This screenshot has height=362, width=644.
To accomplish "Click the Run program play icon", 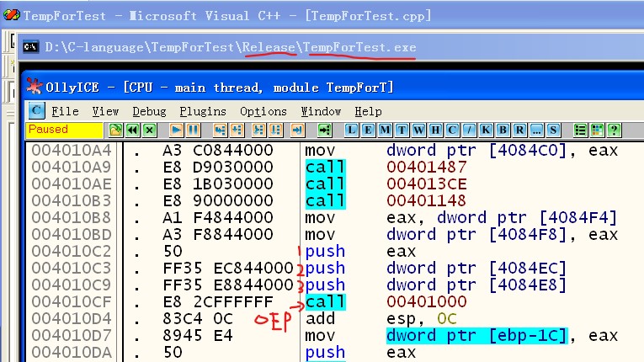I will [x=177, y=130].
